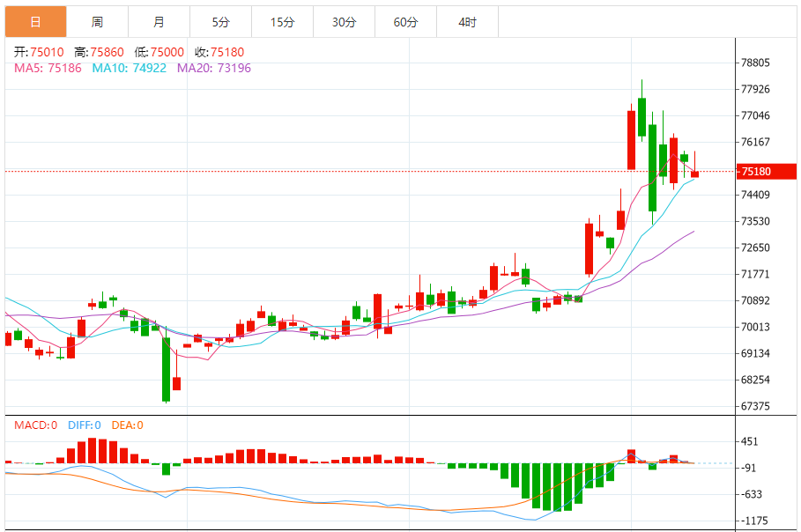Image resolution: width=801 pixels, height=532 pixels.
Task: Click the MA20: 73196 indicator label
Action: pyautogui.click(x=214, y=68)
